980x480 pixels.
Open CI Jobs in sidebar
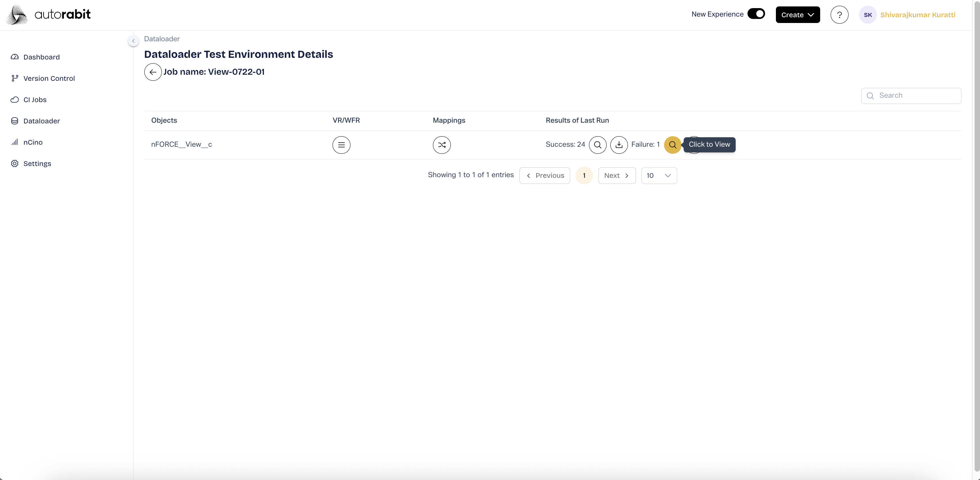coord(35,100)
